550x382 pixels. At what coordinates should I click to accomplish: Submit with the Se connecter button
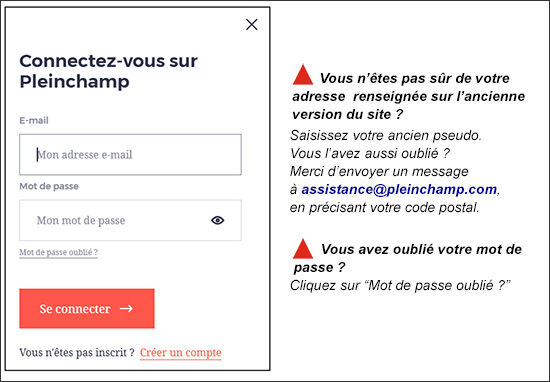click(87, 309)
